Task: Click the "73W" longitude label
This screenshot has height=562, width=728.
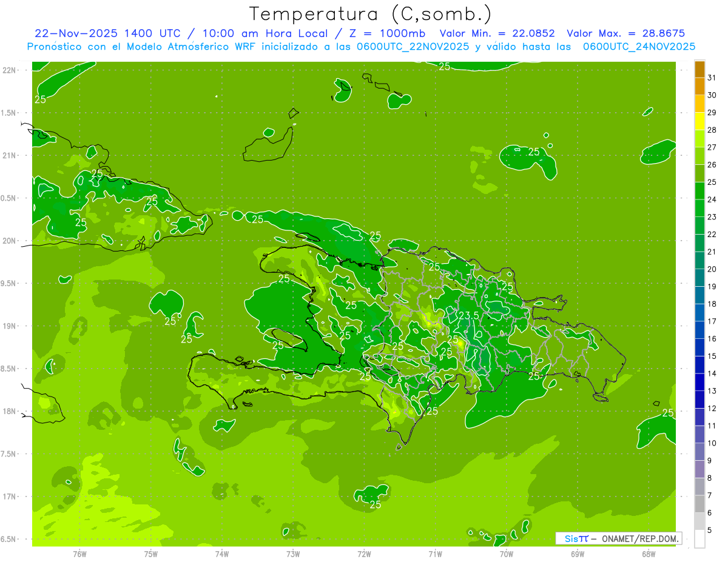Action: point(293,554)
